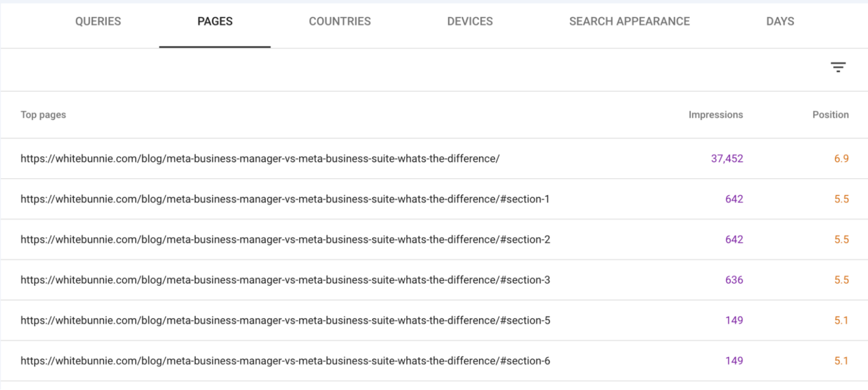Select the URL ending in #section-1
Screen dimensions: 868x390
point(285,199)
